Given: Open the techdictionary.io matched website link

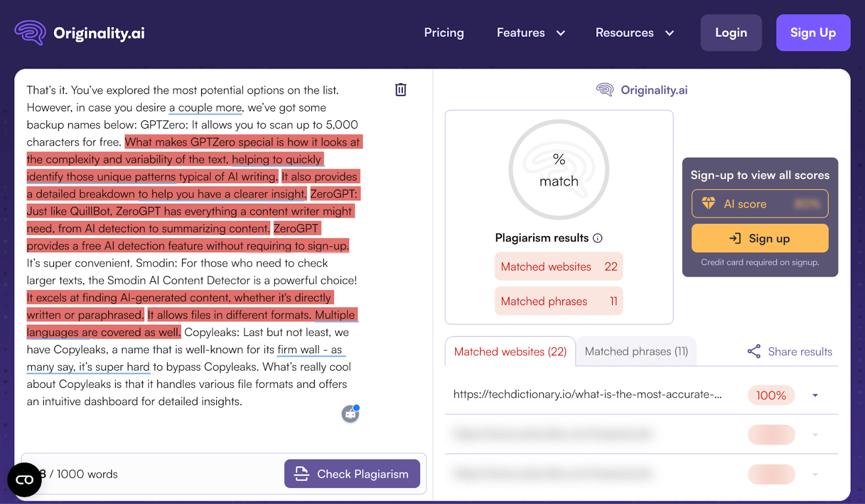Looking at the screenshot, I should coord(587,394).
